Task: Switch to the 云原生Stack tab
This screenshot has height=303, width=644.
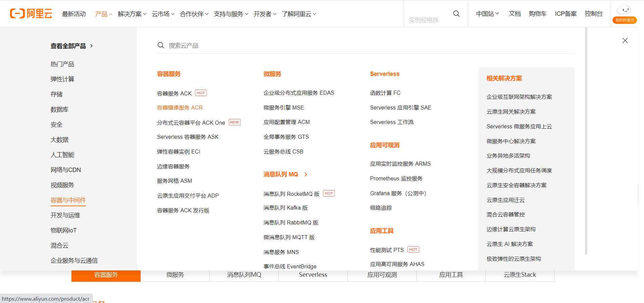Action: 520,275
